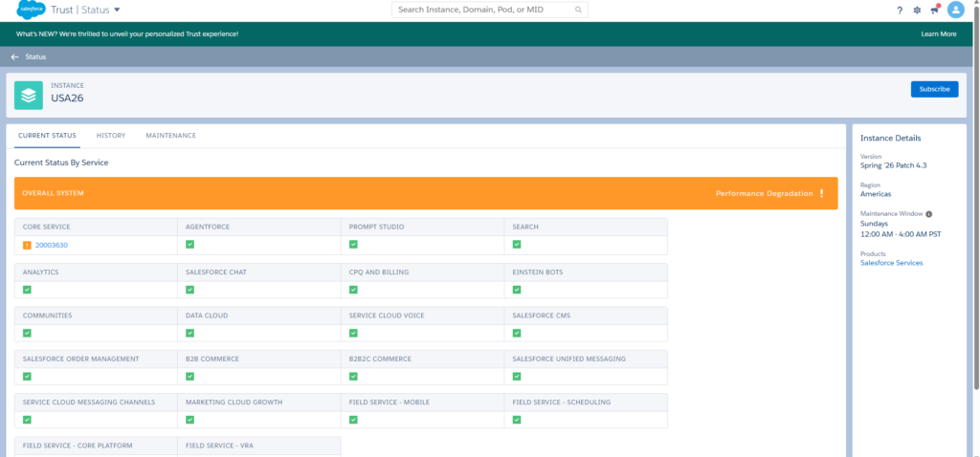Click the USA26 instance name
This screenshot has height=457, width=980.
[x=67, y=98]
